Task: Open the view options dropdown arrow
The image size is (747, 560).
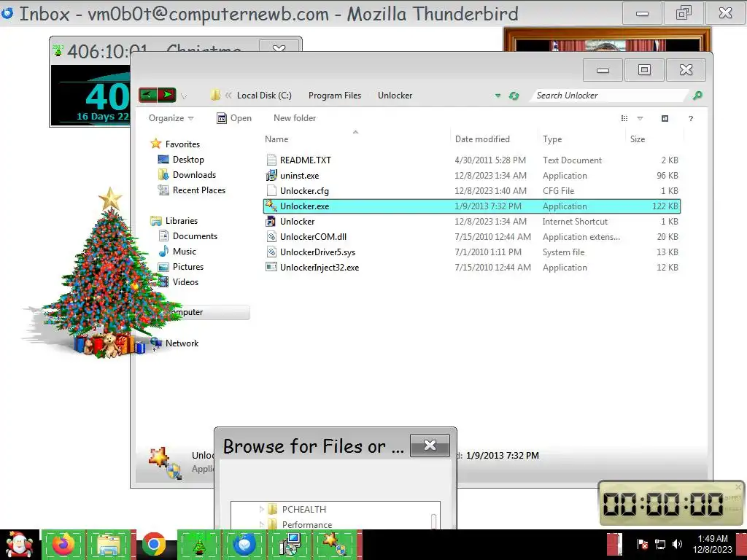Action: pos(640,118)
